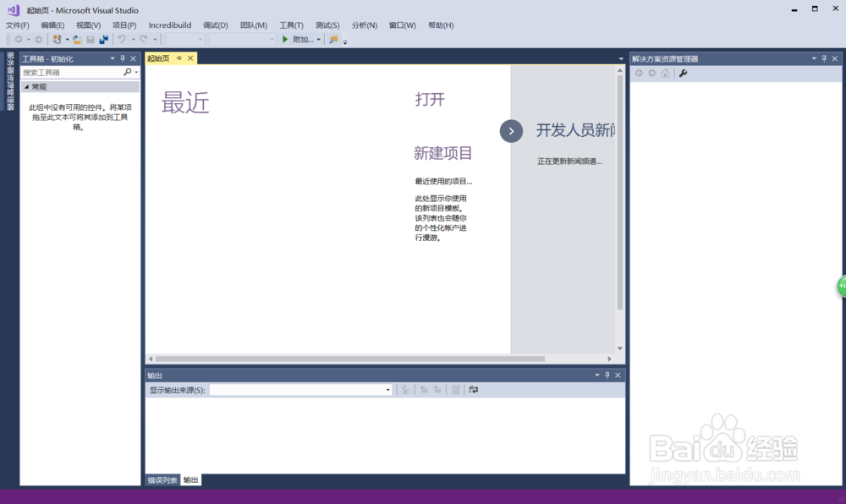Click the 搜索工具箱 search field

pos(72,72)
